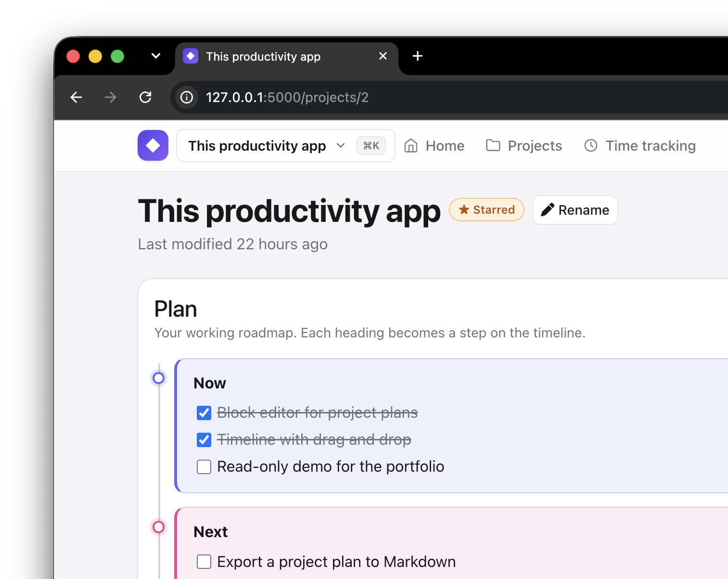Open a new browser tab with plus
The height and width of the screenshot is (579, 728).
click(418, 56)
